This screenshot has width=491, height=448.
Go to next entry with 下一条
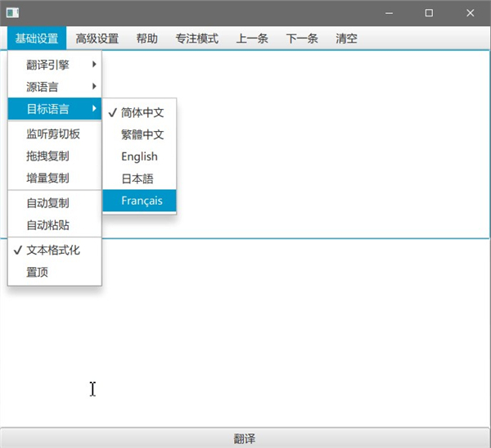[302, 38]
